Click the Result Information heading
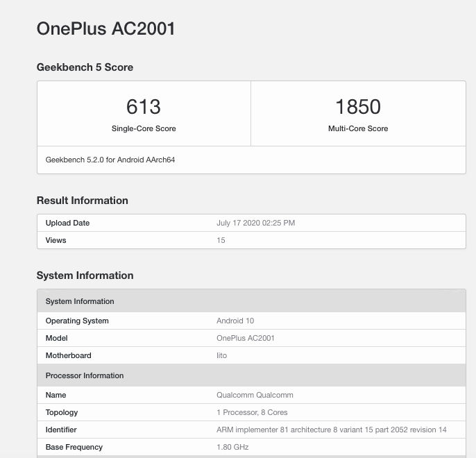This screenshot has width=476, height=458. [x=82, y=201]
